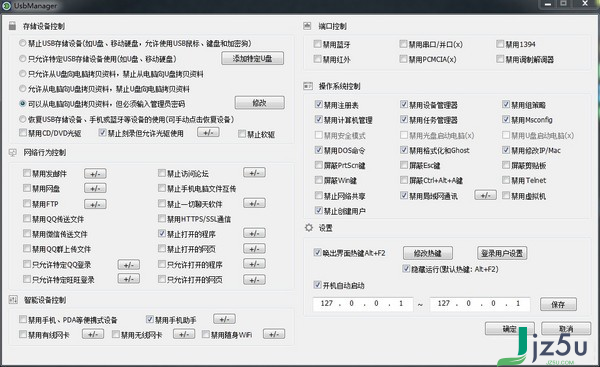Enable 禁用调制解调器 checkbox
600x367 pixels.
500,59
